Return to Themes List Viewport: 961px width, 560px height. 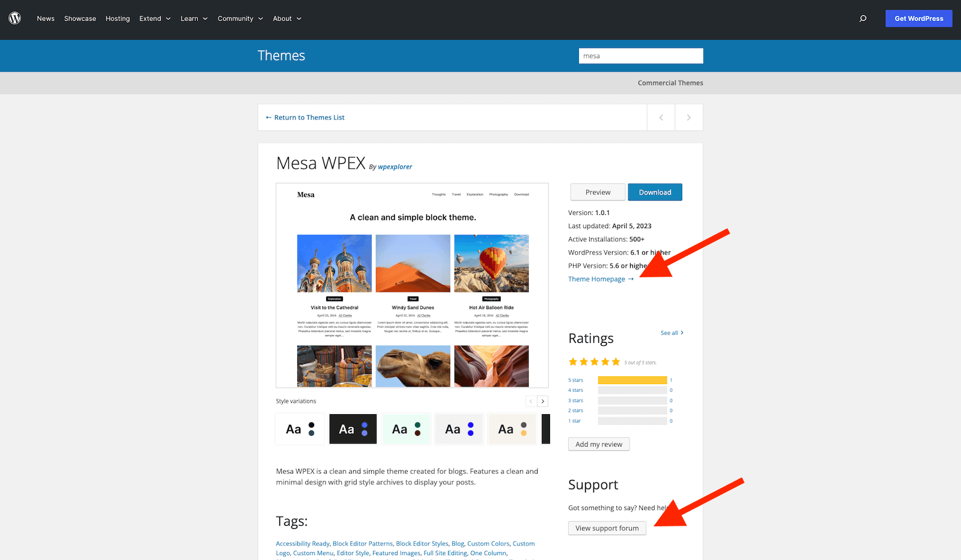coord(305,118)
